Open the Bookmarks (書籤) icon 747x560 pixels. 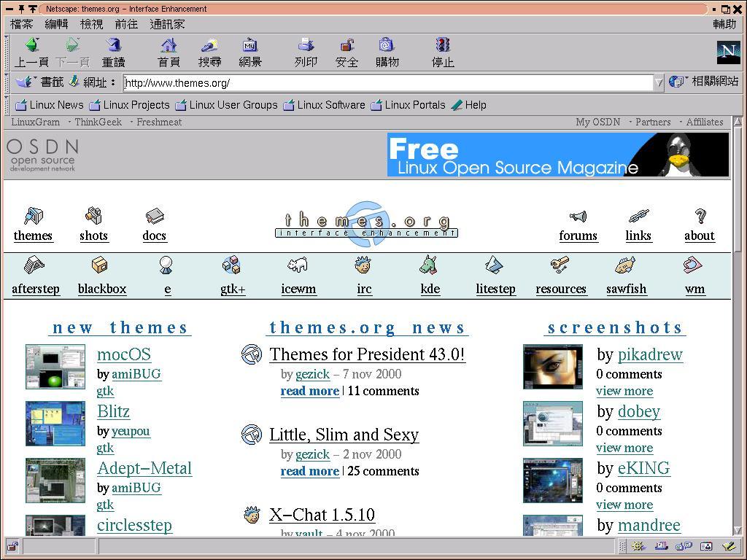pos(24,82)
